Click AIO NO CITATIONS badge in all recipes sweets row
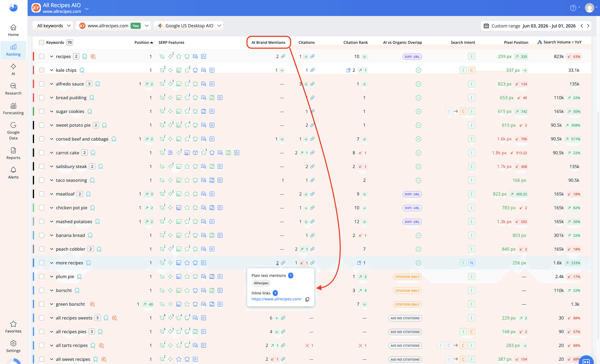 pyautogui.click(x=405, y=318)
